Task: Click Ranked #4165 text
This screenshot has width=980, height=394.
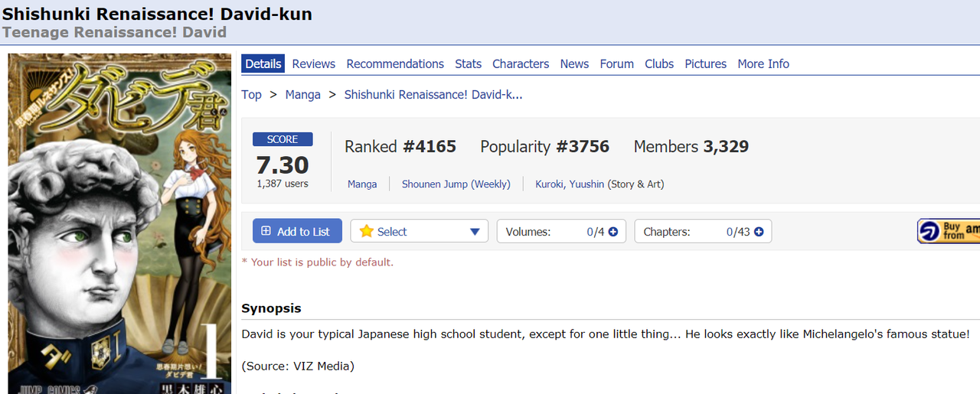Action: tap(400, 146)
